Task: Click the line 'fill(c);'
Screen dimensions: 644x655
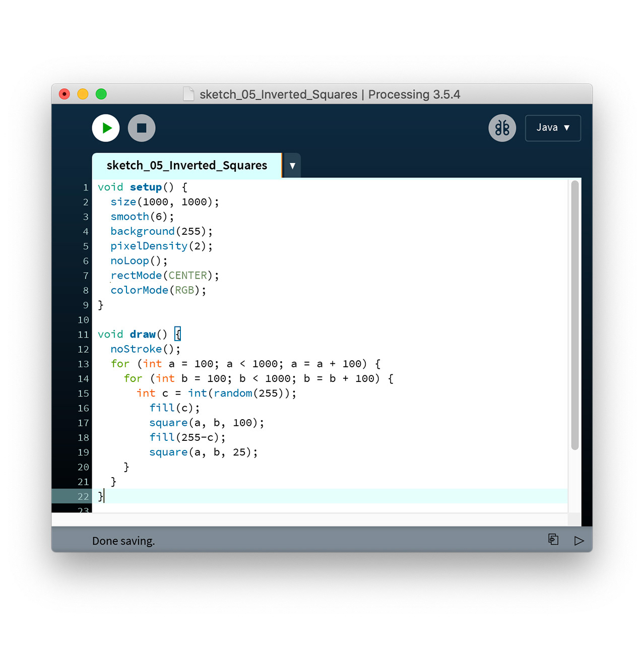Action: click(x=174, y=408)
